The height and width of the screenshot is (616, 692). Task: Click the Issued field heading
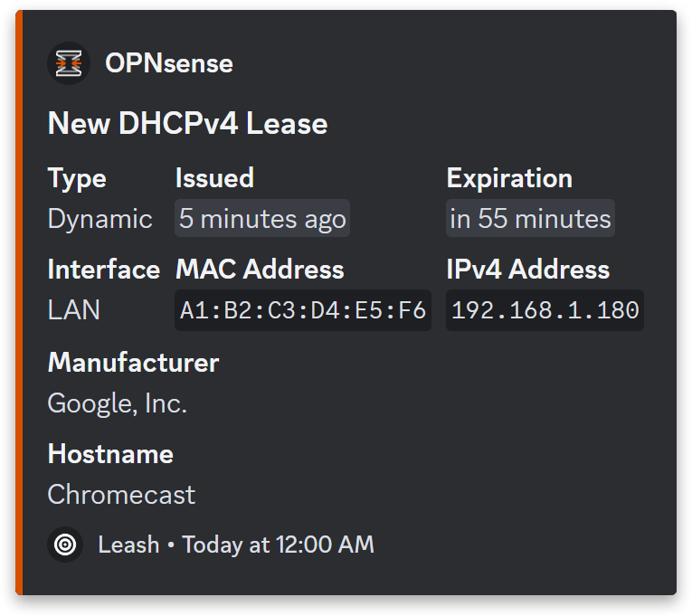point(214,178)
